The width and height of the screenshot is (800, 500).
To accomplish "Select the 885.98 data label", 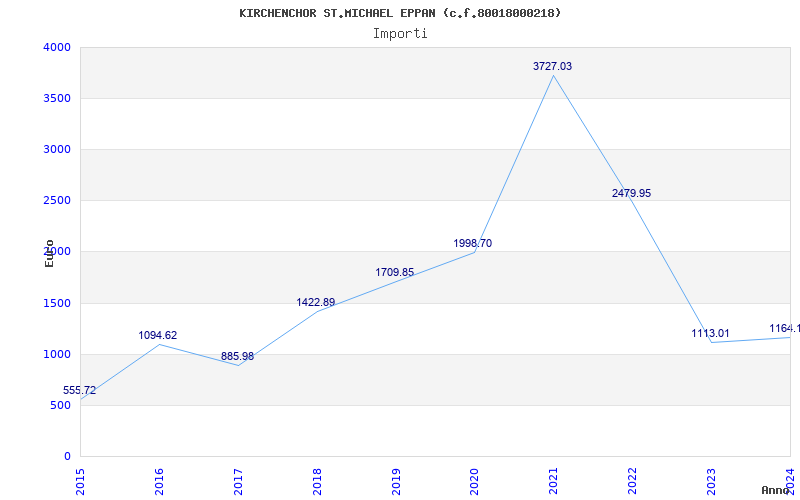I will (237, 357).
